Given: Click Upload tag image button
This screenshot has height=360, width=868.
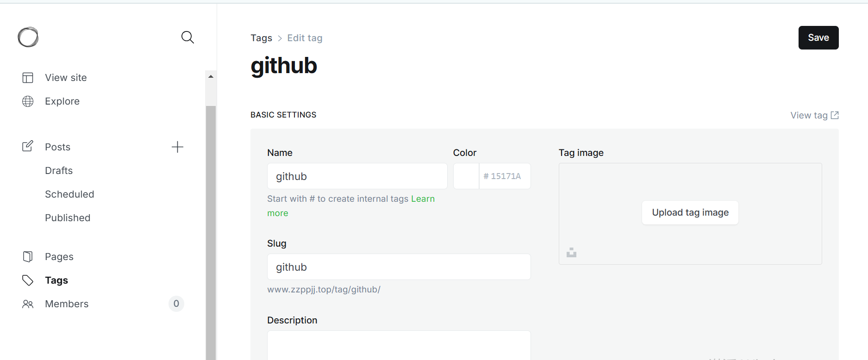Looking at the screenshot, I should point(690,212).
